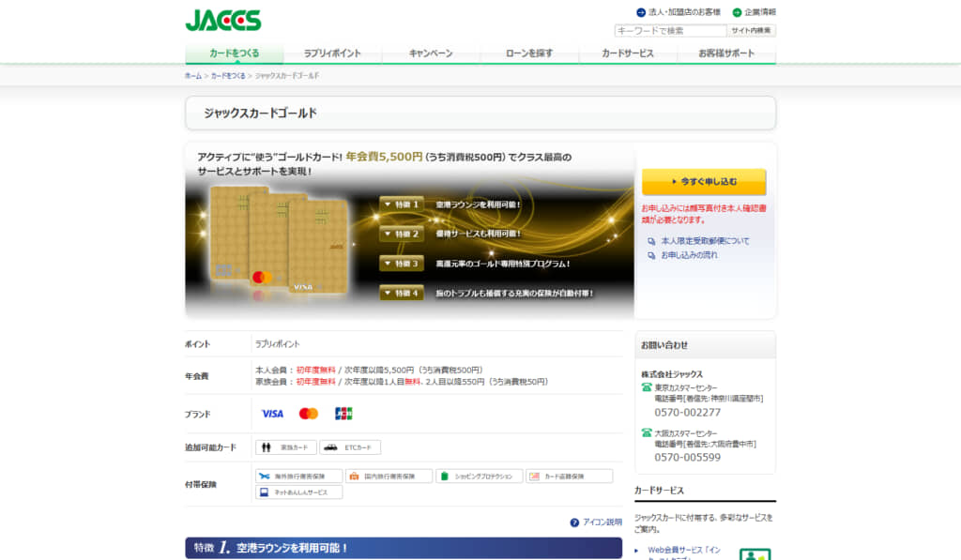Click the お問い合わせ sidebar heading
Image resolution: width=961 pixels, height=560 pixels.
pos(664,345)
